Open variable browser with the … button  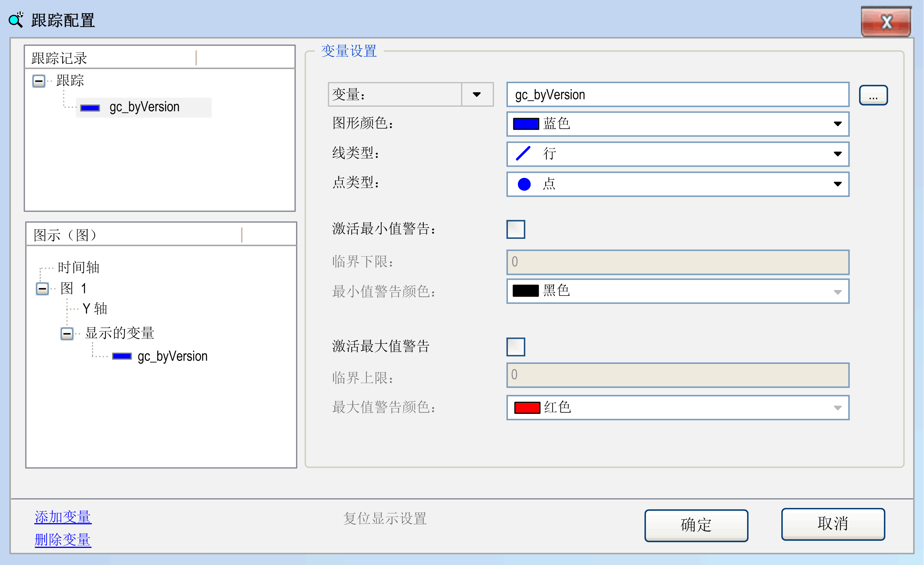(x=873, y=95)
